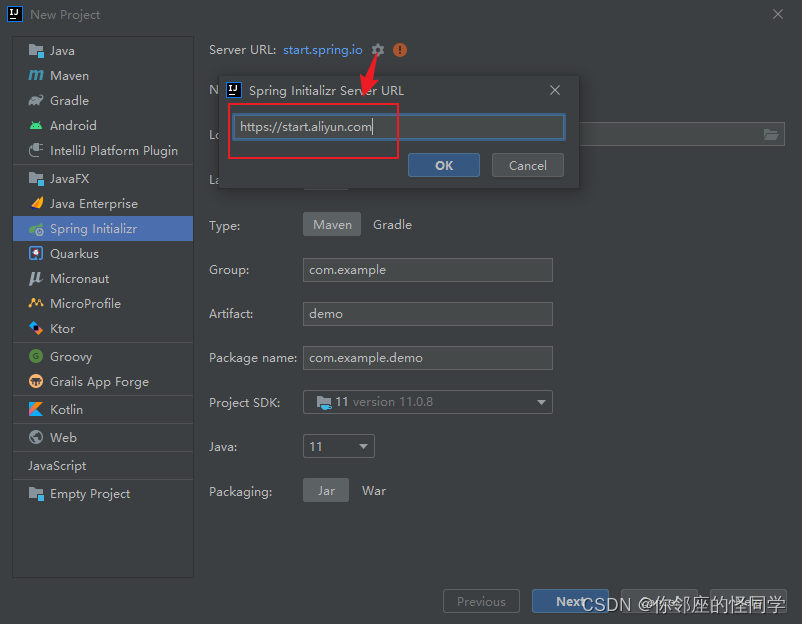This screenshot has width=802, height=624.
Task: Cancel the Server URL dialog
Action: click(528, 165)
